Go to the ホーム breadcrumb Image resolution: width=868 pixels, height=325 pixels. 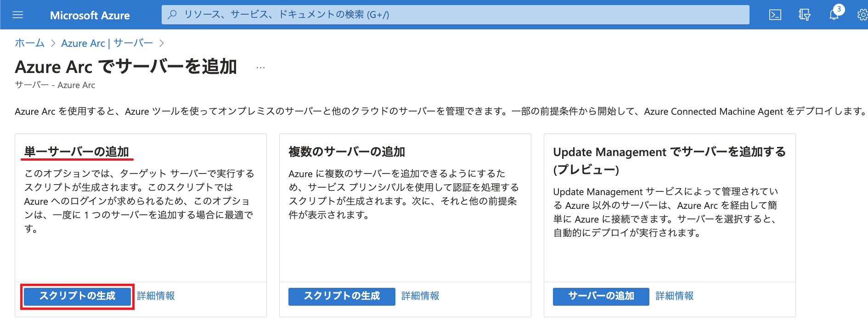coord(30,43)
